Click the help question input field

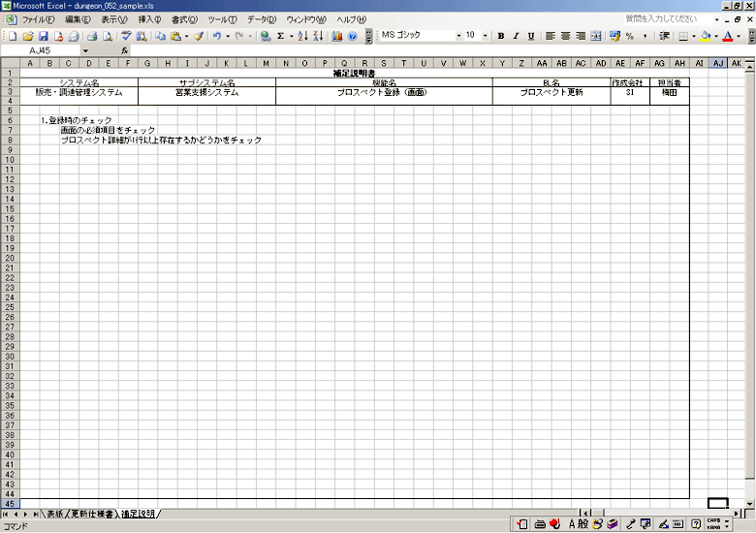[x=668, y=19]
